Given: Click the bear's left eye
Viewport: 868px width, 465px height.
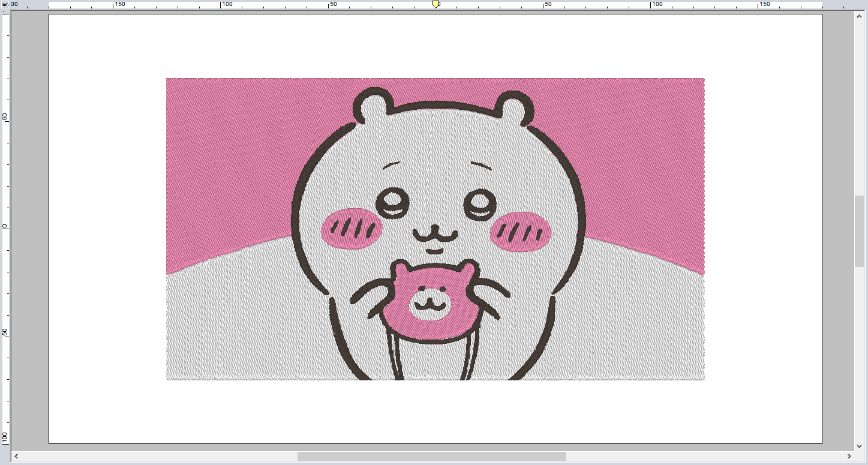Looking at the screenshot, I should 393,202.
